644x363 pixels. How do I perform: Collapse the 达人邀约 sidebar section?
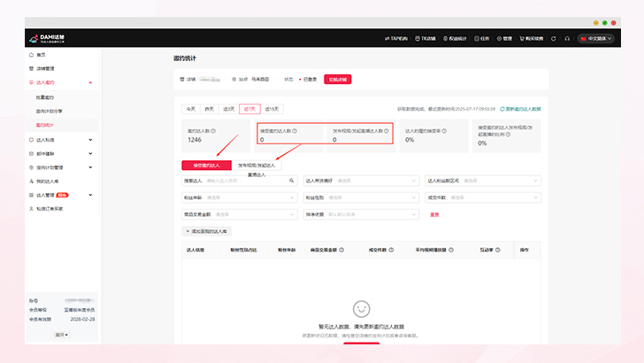click(x=61, y=82)
